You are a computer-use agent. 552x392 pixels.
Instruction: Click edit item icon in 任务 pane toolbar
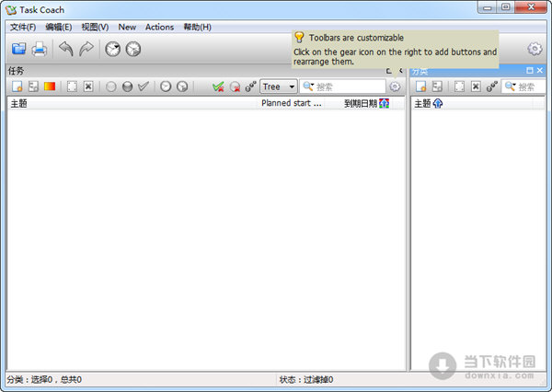point(72,86)
